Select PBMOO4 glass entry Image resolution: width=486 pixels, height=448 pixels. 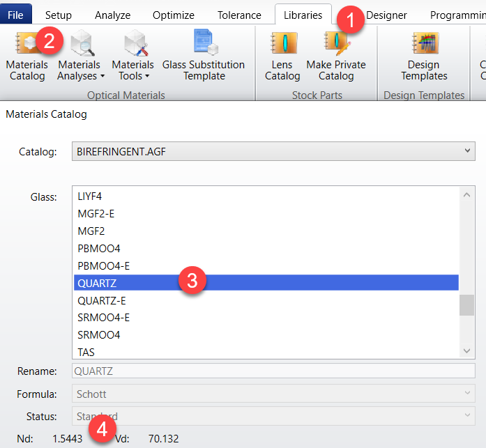click(266, 248)
